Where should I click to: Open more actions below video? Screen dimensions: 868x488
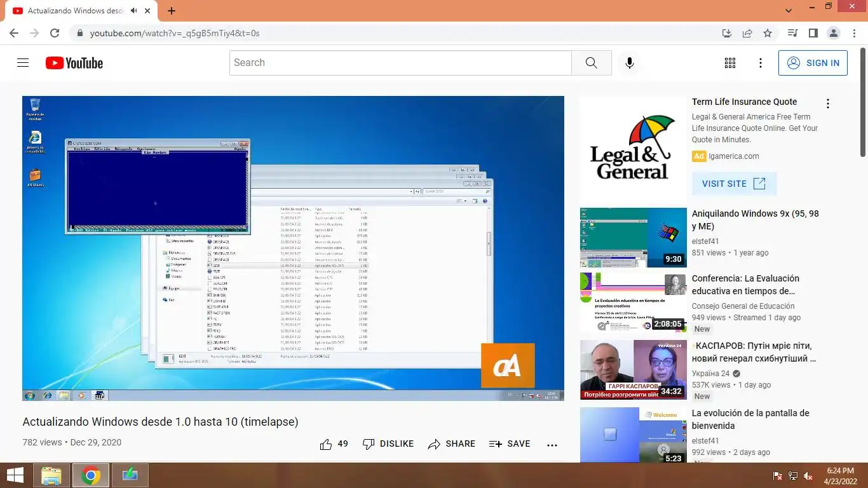(552, 445)
